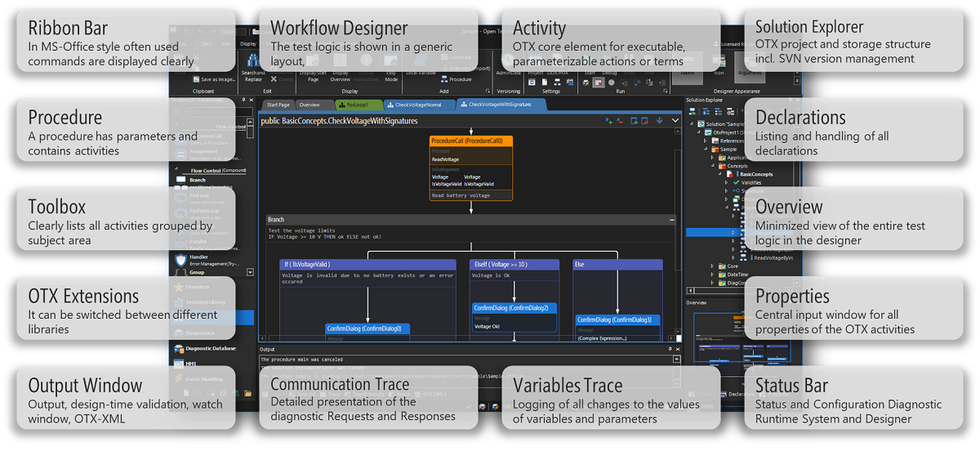Image resolution: width=980 pixels, height=452 pixels.
Task: Collapse the Concepts folder in Solution Explorer
Action: [x=711, y=166]
